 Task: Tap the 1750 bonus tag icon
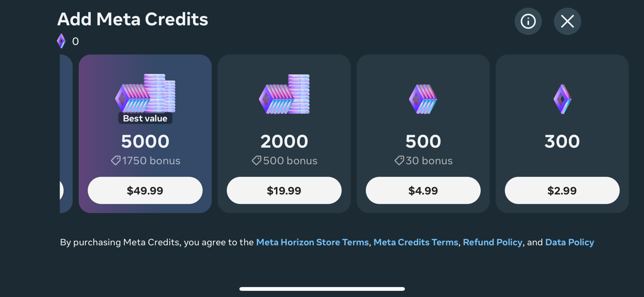point(115,161)
